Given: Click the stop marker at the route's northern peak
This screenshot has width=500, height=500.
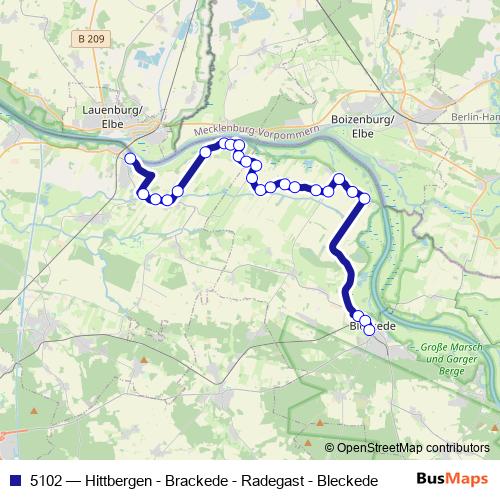Looking at the screenshot, I should (x=224, y=143).
